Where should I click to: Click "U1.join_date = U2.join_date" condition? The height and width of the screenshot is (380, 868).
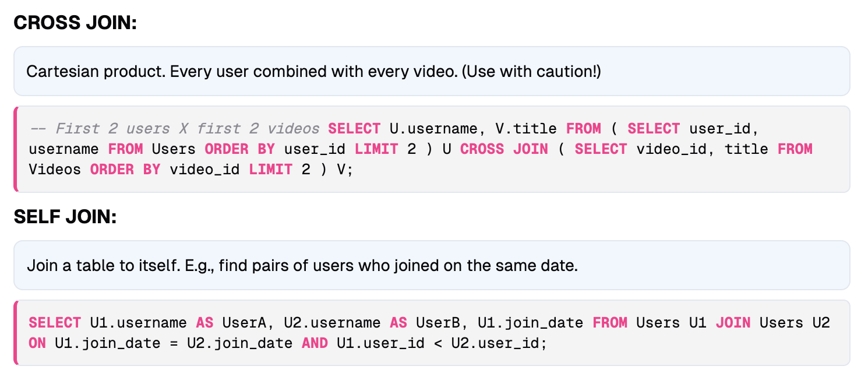(174, 343)
